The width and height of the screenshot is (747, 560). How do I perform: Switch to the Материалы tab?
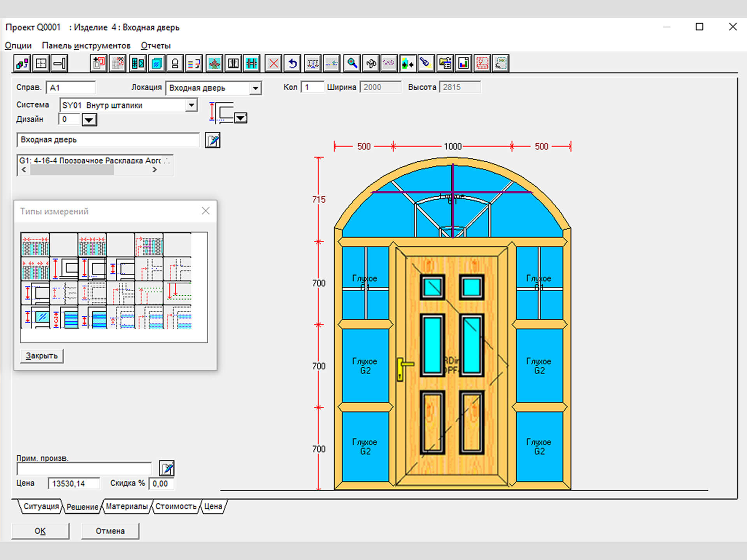126,506
